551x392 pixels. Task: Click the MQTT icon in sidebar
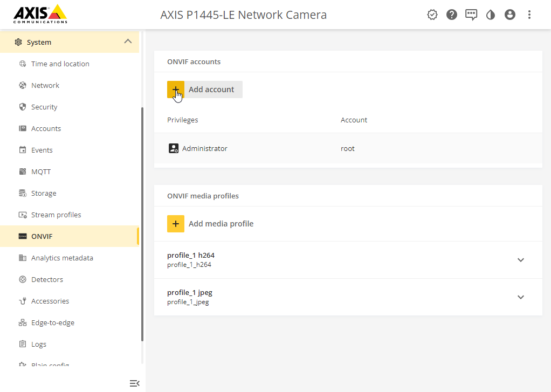pos(23,171)
